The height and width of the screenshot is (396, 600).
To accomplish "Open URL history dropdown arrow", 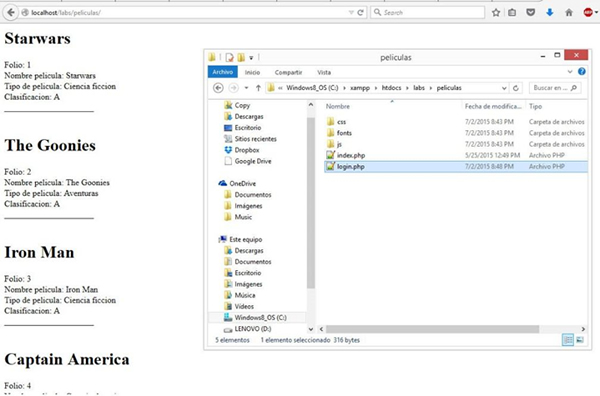I will (351, 13).
